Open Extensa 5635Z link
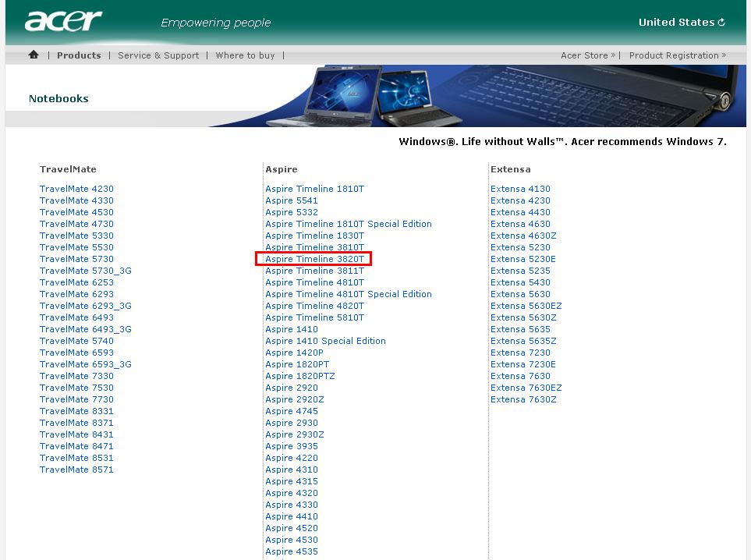The image size is (751, 560). [523, 341]
